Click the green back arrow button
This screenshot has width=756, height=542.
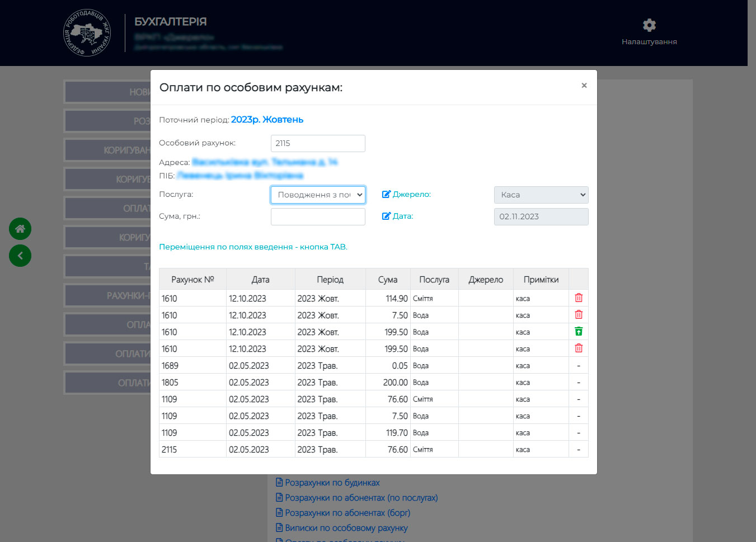[20, 256]
